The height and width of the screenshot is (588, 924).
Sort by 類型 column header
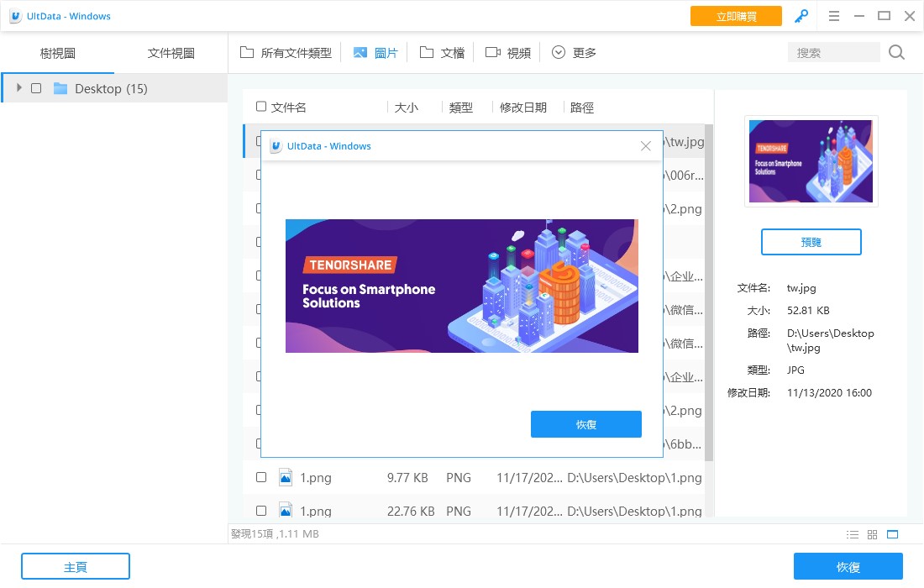click(x=461, y=108)
